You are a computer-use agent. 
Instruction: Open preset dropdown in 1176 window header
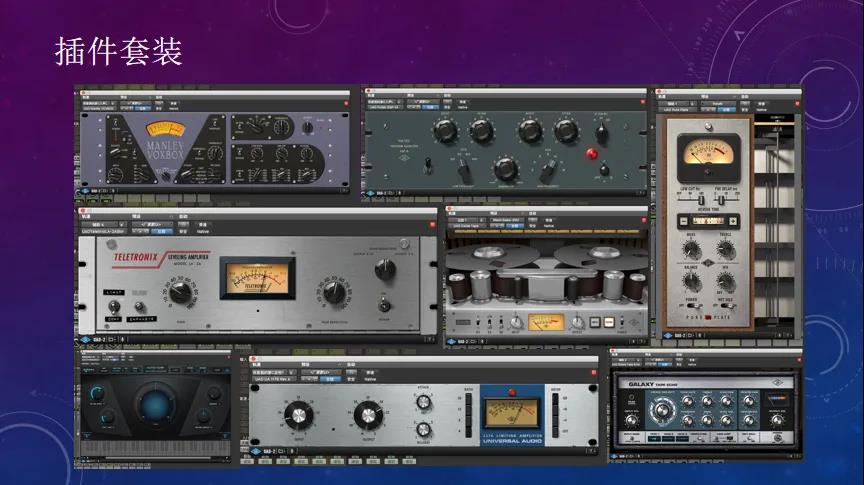[x=322, y=373]
